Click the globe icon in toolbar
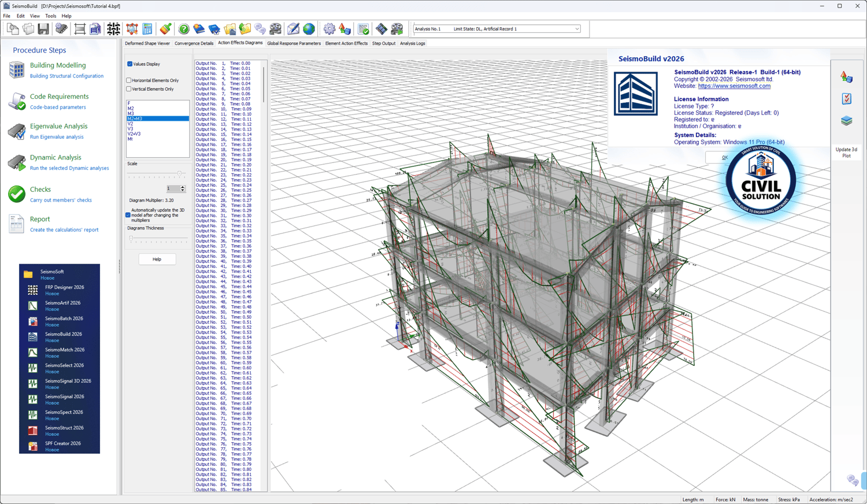This screenshot has height=504, width=867. pos(309,29)
